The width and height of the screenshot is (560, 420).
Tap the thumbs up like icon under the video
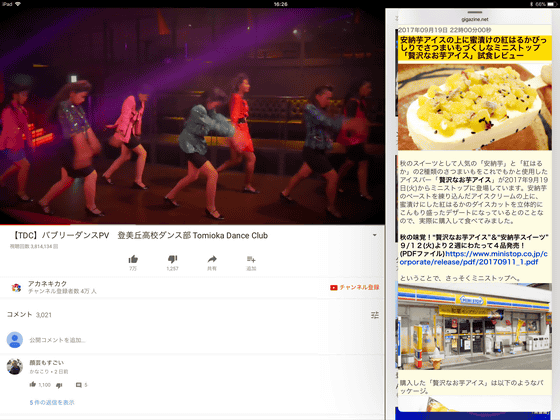pyautogui.click(x=133, y=259)
